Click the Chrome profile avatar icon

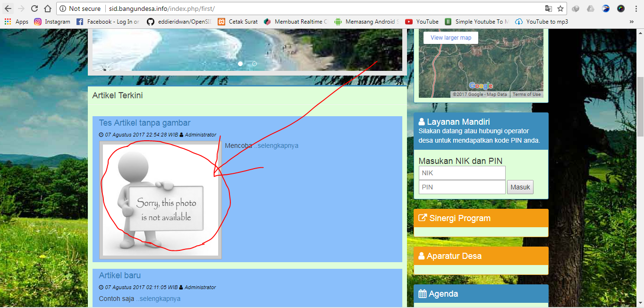[x=620, y=8]
